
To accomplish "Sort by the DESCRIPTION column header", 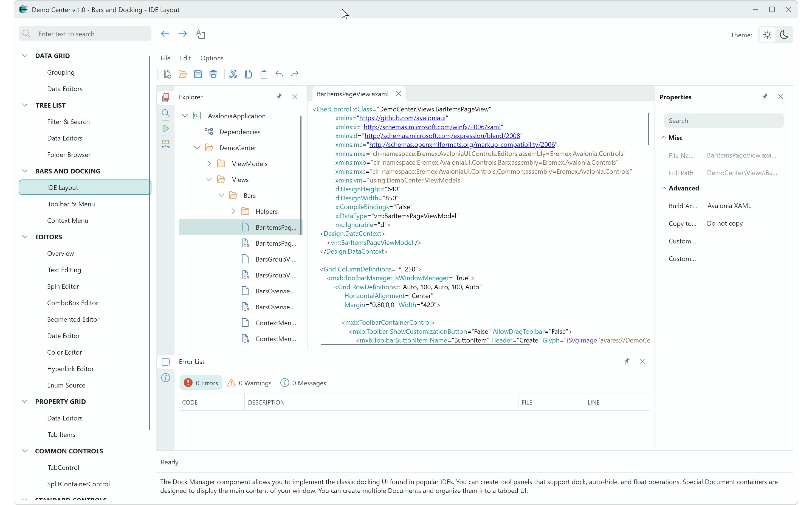I will [381, 402].
